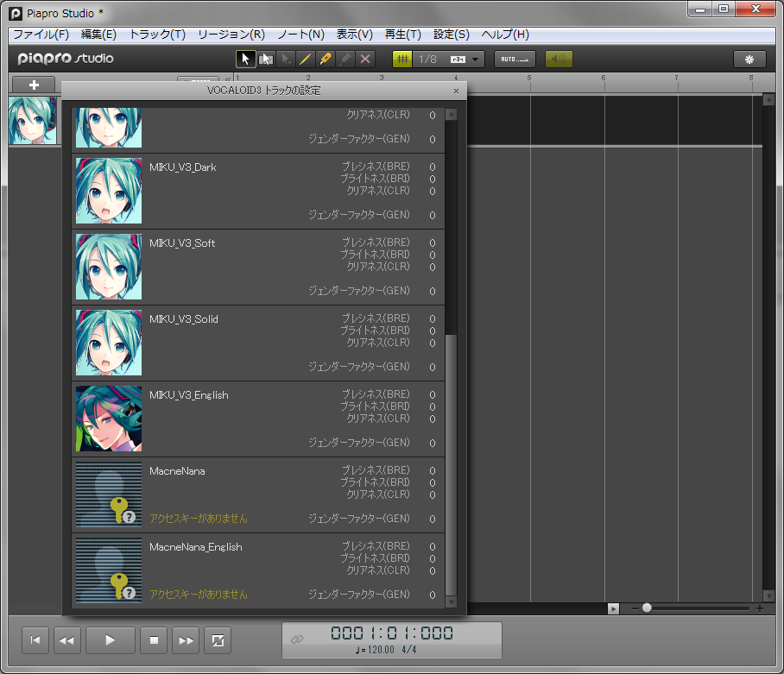Screen dimensions: 784x674
Task: Click the MIKU_V3_Soft singer name
Action: 182,243
